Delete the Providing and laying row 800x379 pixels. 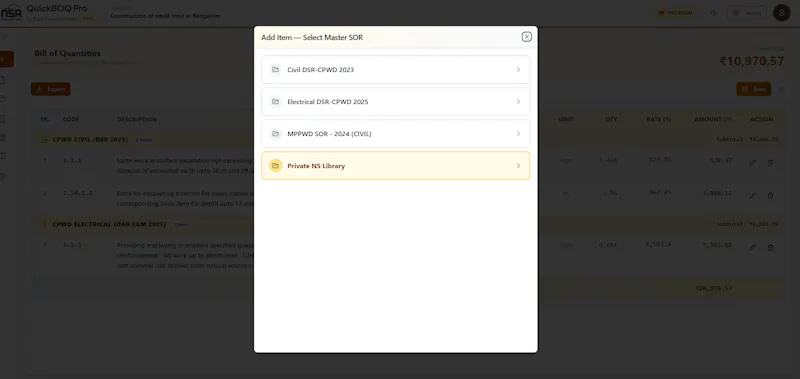pos(770,247)
